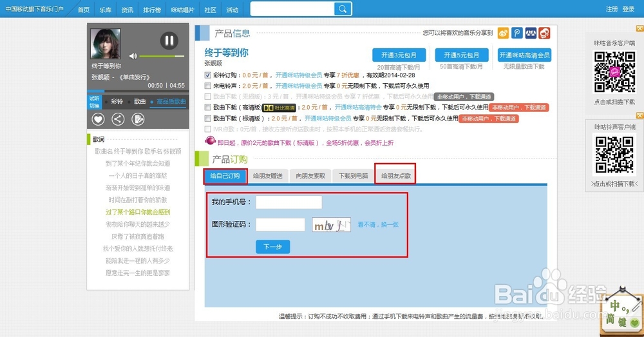Share to Renren icon
This screenshot has height=337, width=644.
pos(531,34)
